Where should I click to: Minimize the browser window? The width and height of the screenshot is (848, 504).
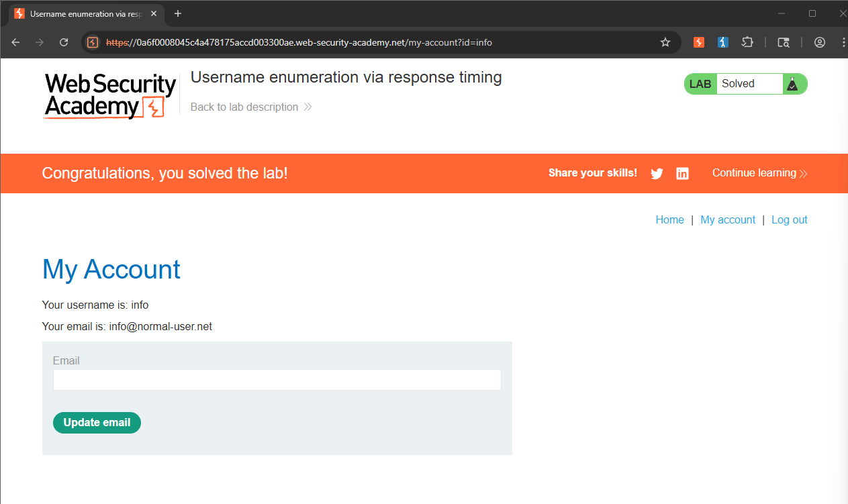pos(782,13)
